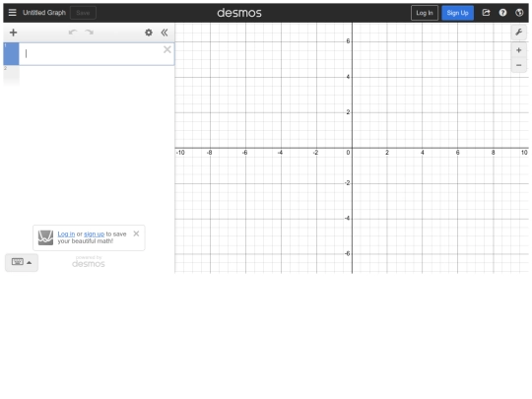The width and height of the screenshot is (532, 399).
Task: Open expression list settings gear
Action: tap(149, 33)
